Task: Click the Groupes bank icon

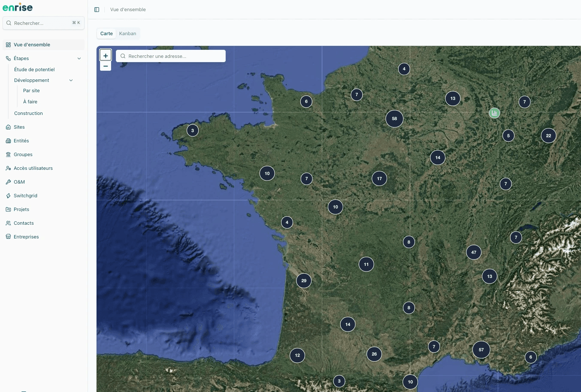Action: (8, 154)
